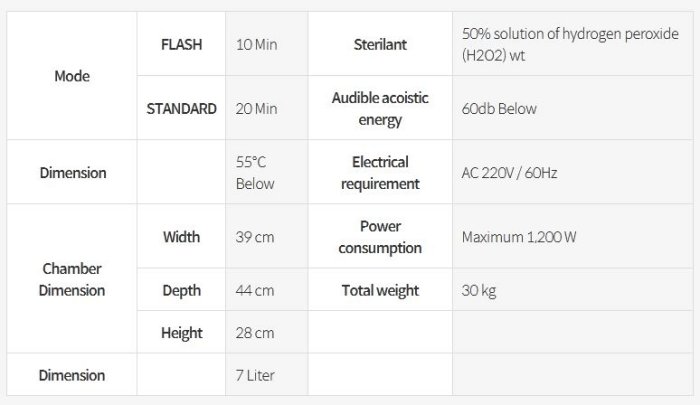Screen dimensions: 700x405
Task: Click the Sterilant label cell
Action: click(379, 44)
